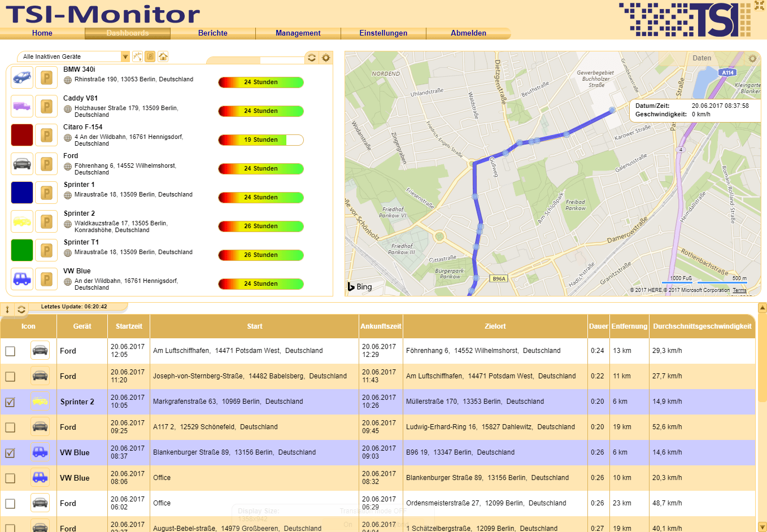767x532 pixels.
Task: Go to the Home tab
Action: (42, 33)
